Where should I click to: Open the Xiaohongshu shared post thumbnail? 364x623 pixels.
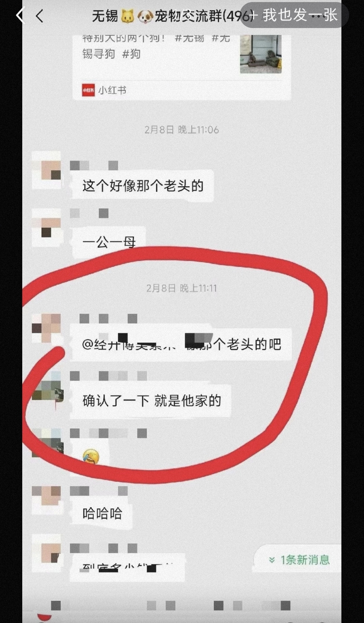[x=261, y=54]
